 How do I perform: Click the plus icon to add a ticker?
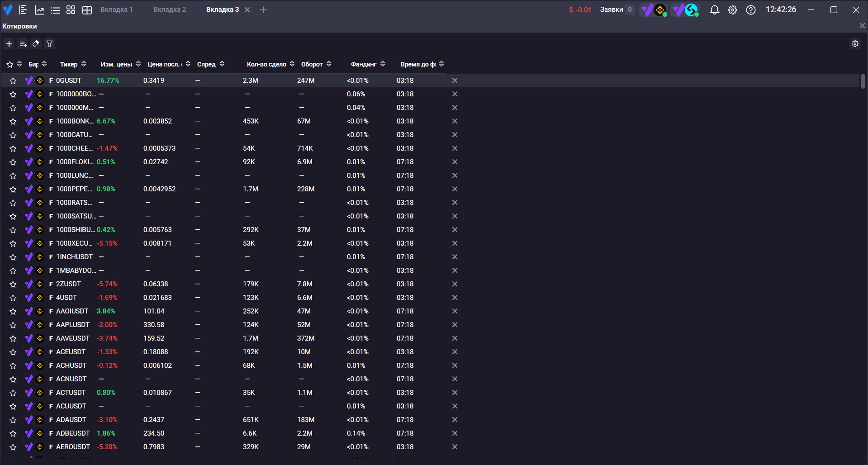[9, 44]
